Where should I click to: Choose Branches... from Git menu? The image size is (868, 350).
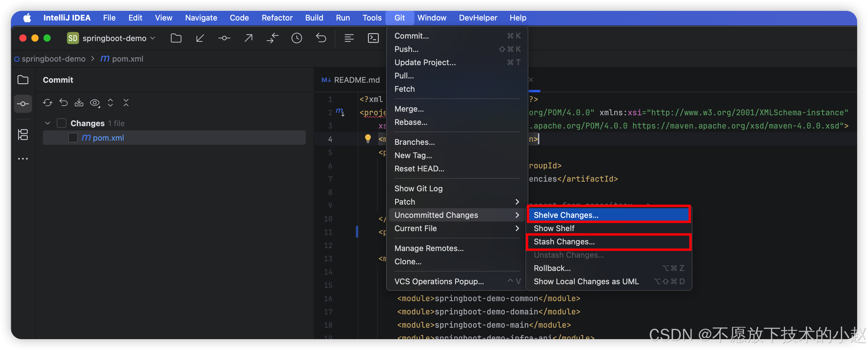(457, 142)
